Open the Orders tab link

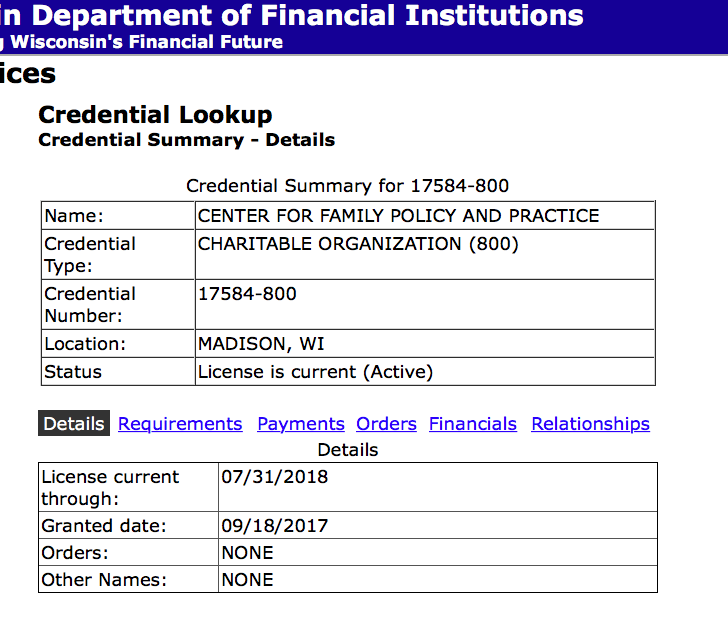coord(386,424)
